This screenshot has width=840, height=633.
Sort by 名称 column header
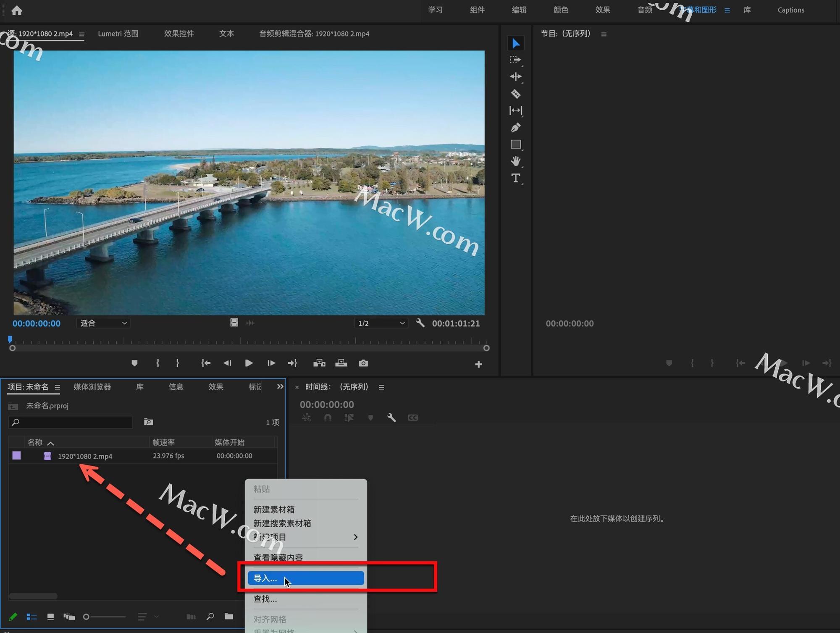35,442
